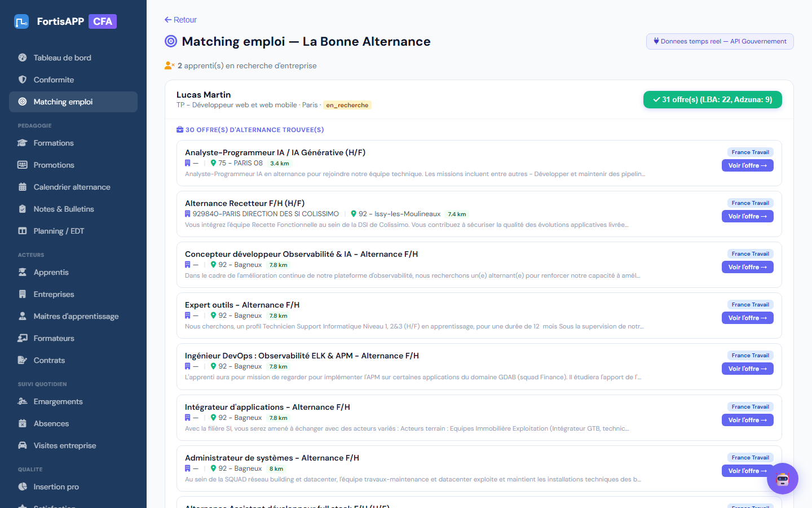
Task: Open the Absences page
Action: 73,423
